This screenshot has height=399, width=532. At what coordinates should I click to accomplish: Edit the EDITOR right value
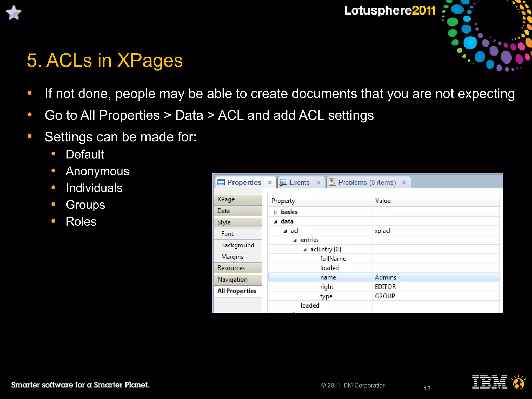(x=436, y=287)
